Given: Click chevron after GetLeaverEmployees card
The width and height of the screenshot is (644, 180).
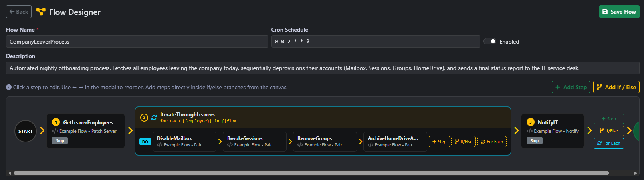Looking at the screenshot, I should [130, 131].
